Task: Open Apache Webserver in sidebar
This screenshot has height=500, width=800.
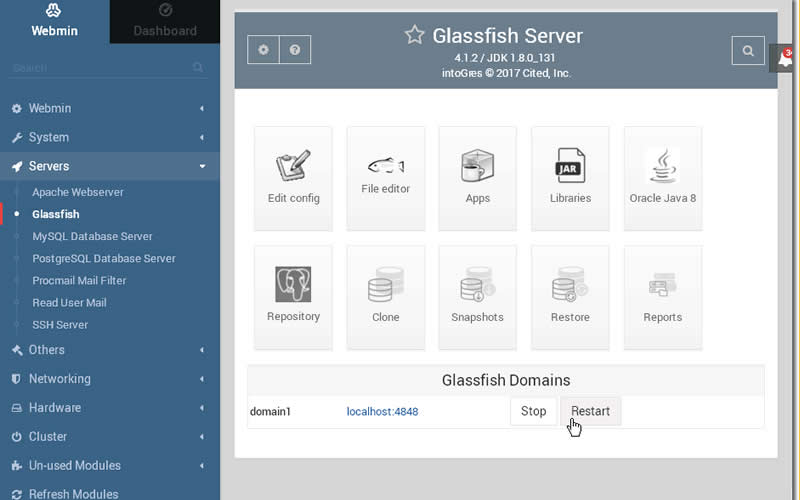Action: click(x=78, y=192)
